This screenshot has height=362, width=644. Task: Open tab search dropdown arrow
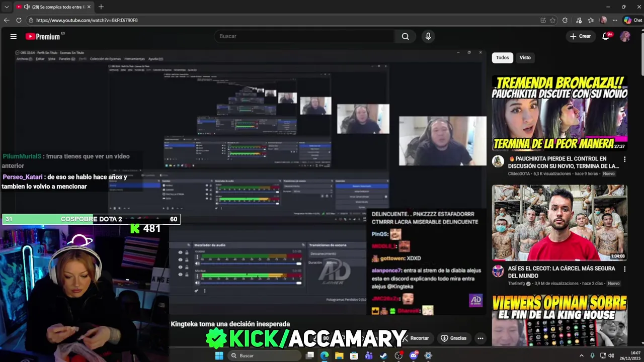[x=6, y=7]
